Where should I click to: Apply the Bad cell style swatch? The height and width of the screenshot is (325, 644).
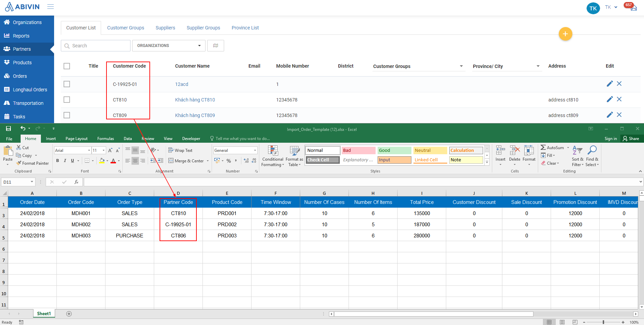[x=358, y=150]
